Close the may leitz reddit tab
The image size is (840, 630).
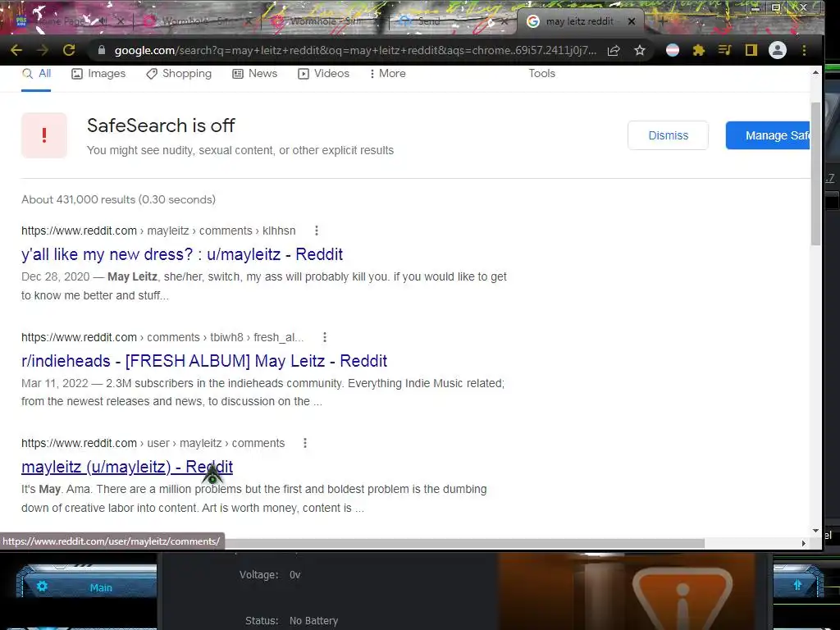(x=632, y=21)
